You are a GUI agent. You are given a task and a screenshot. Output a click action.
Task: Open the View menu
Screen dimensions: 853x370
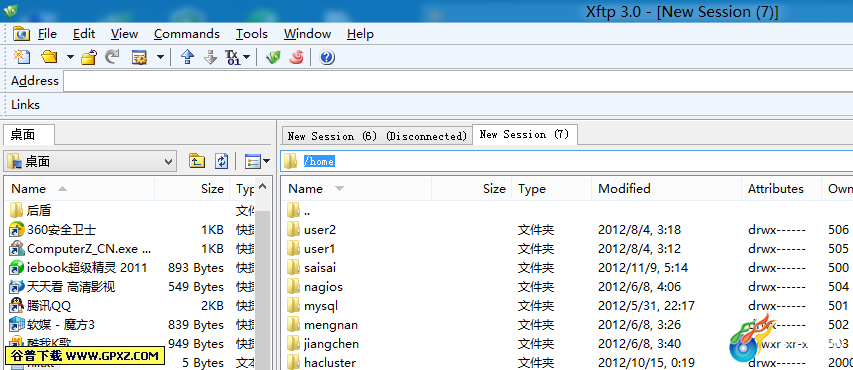pos(125,34)
